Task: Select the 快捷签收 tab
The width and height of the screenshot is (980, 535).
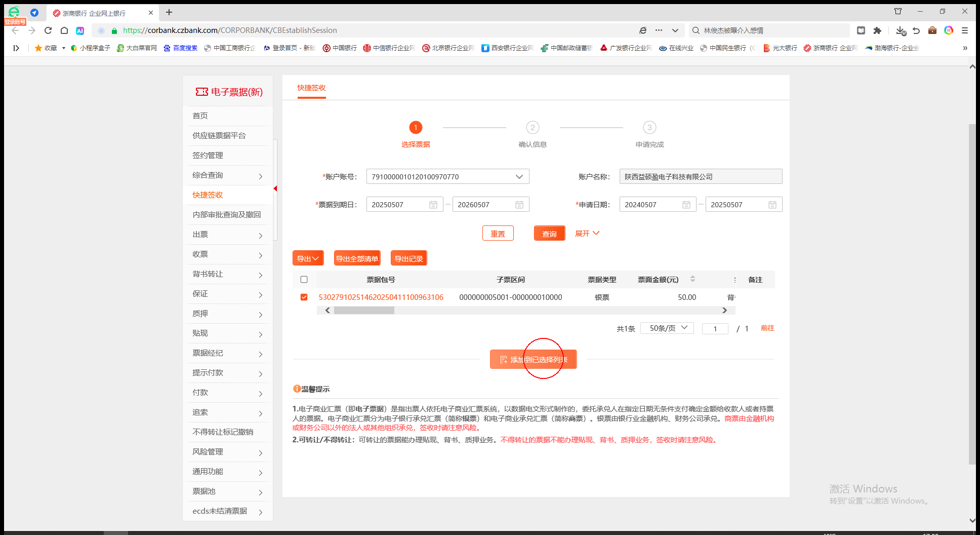Action: [311, 88]
